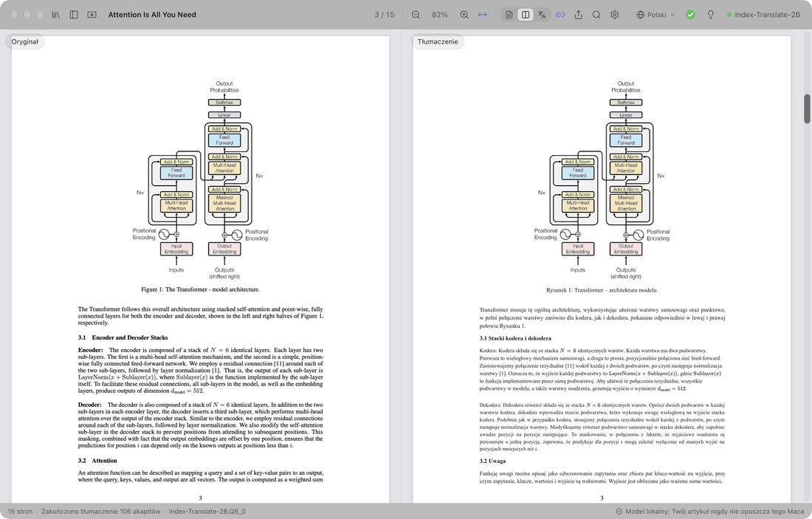Click the green checkmark status icon
Screen dimensions: 812x519
point(690,15)
